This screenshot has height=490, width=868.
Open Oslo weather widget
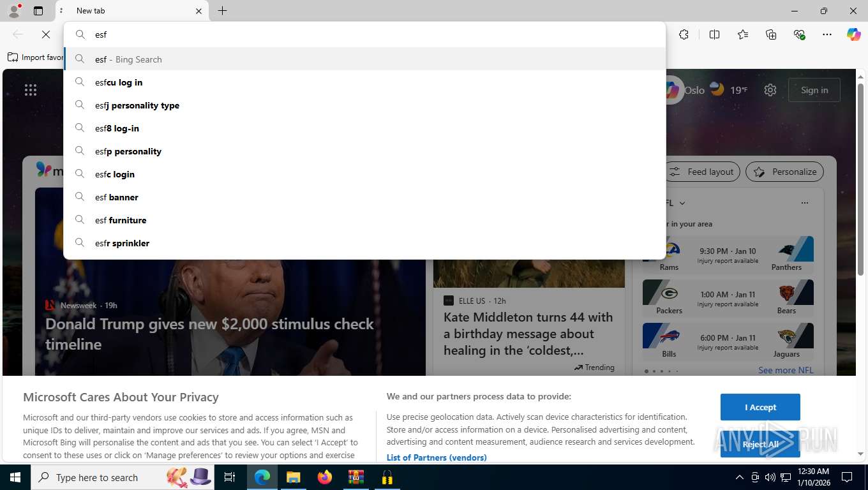pyautogui.click(x=715, y=90)
